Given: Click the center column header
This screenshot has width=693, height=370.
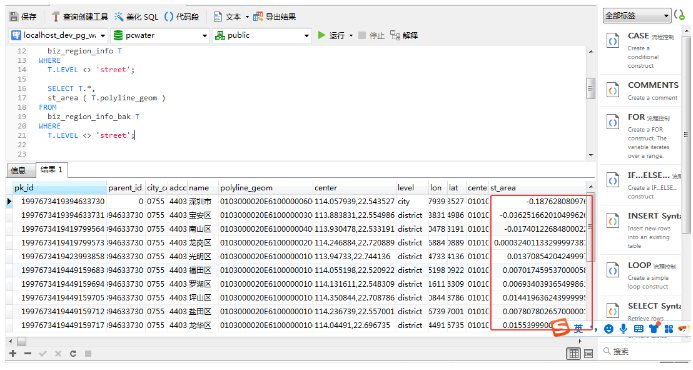Looking at the screenshot, I should point(354,188).
